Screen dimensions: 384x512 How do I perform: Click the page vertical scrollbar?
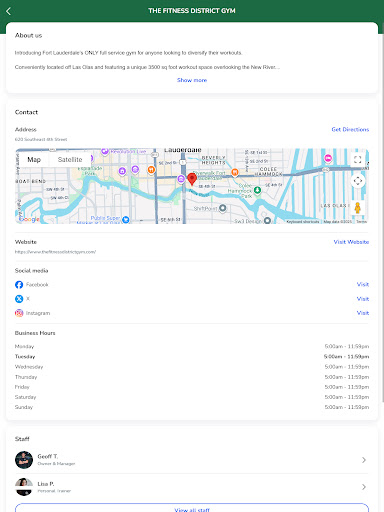pos(383,213)
